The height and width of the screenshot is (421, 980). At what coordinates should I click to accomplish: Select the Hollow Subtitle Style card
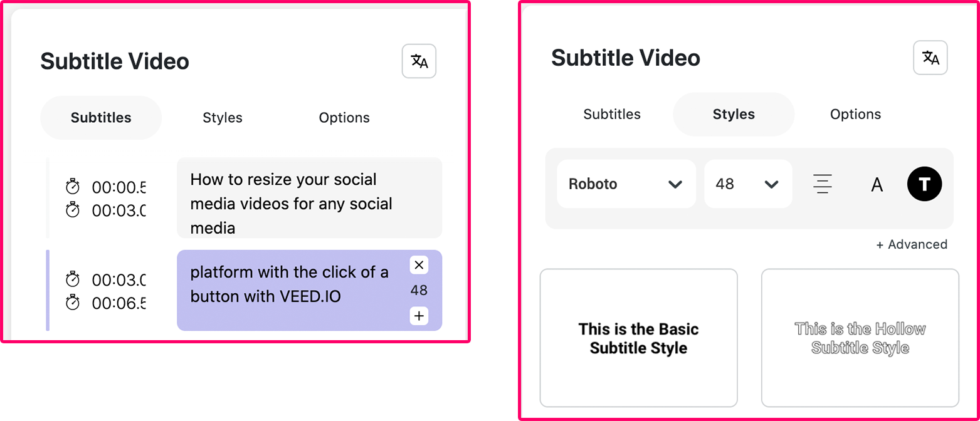click(860, 338)
